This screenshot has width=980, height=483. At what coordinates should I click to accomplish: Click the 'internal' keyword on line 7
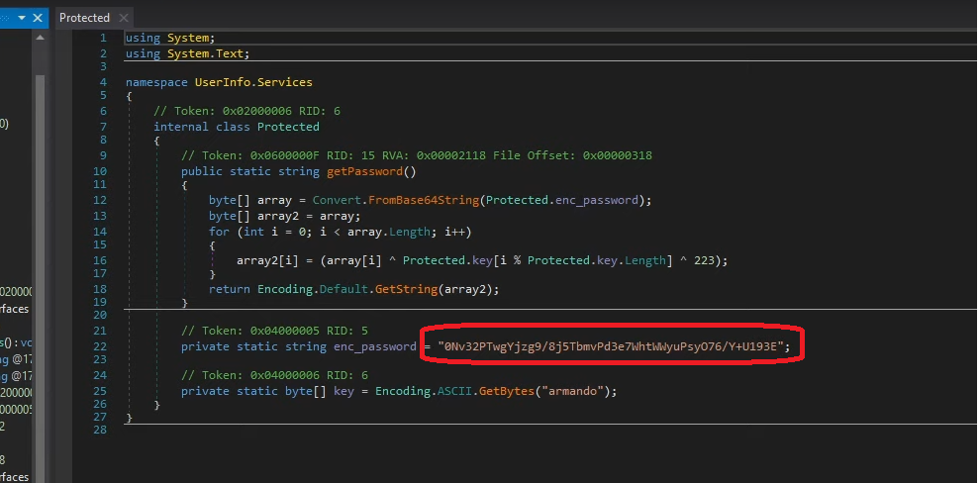click(x=181, y=127)
